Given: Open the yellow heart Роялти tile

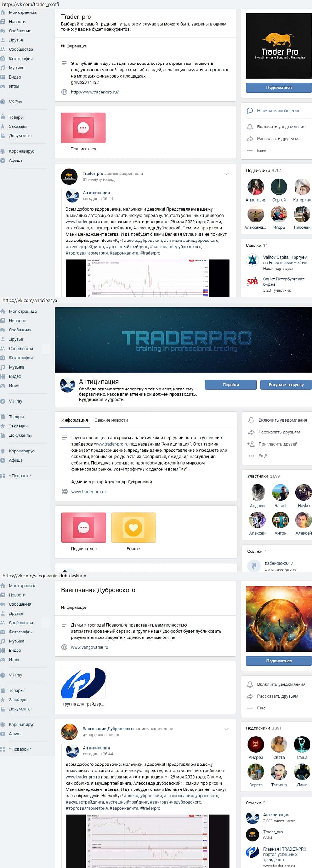Looking at the screenshot, I should click(134, 527).
